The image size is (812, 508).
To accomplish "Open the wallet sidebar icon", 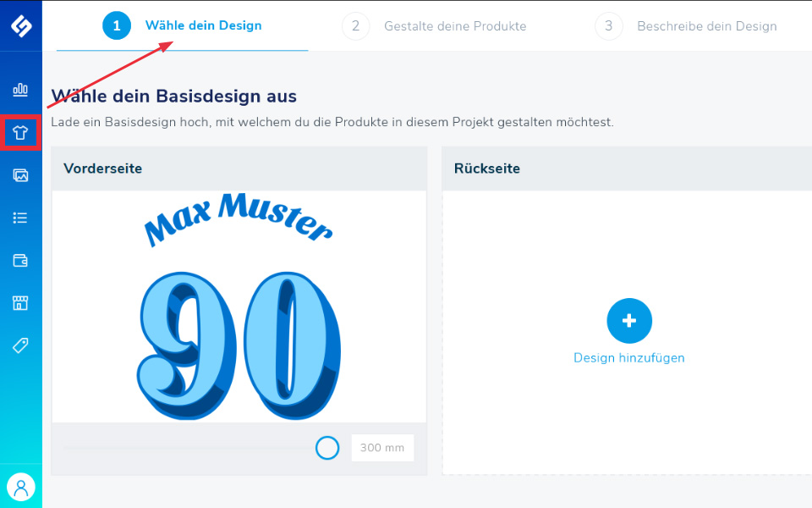I will 20,260.
